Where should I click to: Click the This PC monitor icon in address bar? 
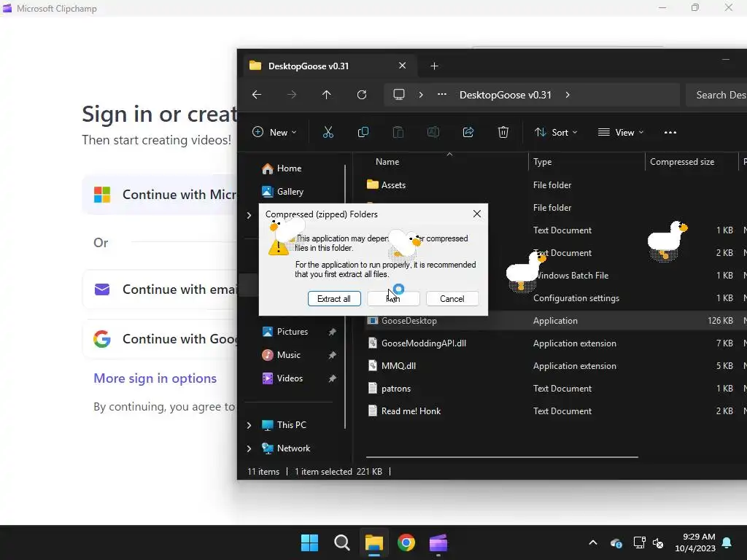click(x=399, y=95)
